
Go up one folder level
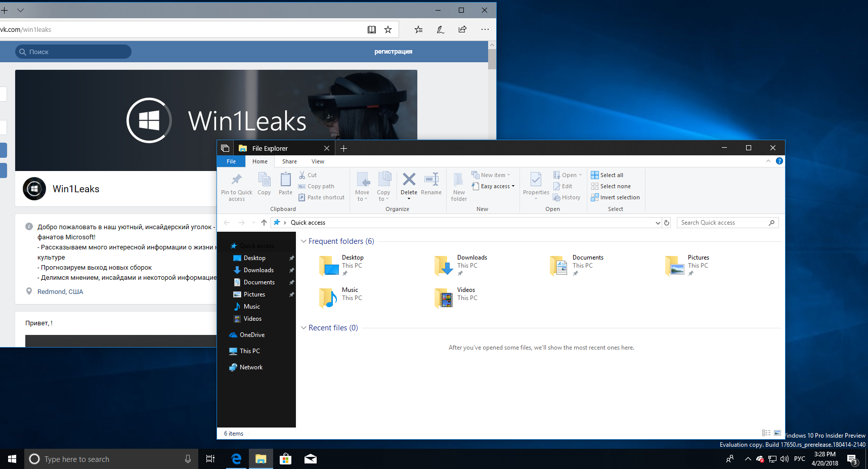coord(264,223)
